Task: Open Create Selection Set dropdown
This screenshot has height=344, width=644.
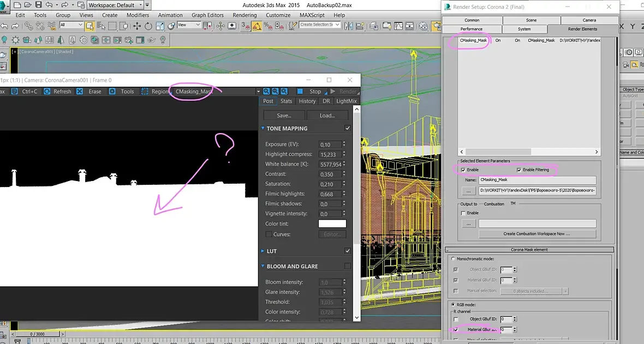Action: click(319, 25)
